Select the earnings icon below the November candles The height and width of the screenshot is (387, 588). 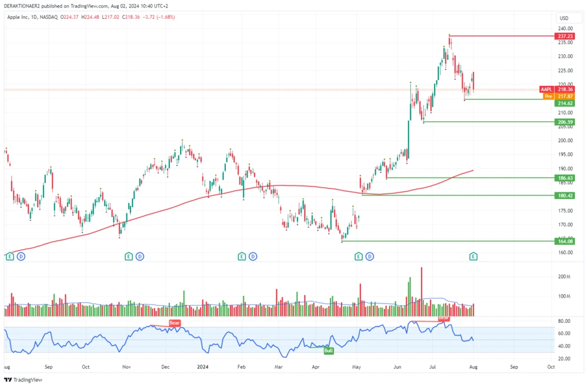click(128, 256)
